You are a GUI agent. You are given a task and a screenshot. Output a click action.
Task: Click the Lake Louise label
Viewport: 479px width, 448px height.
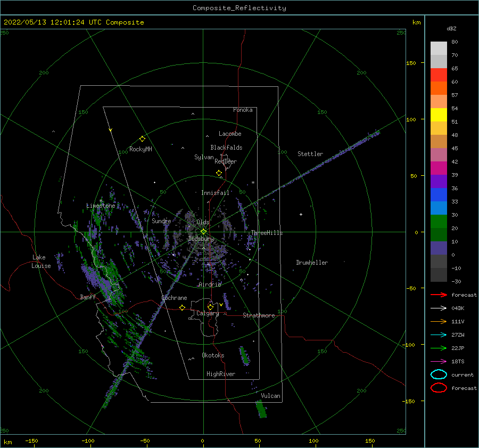41,262
